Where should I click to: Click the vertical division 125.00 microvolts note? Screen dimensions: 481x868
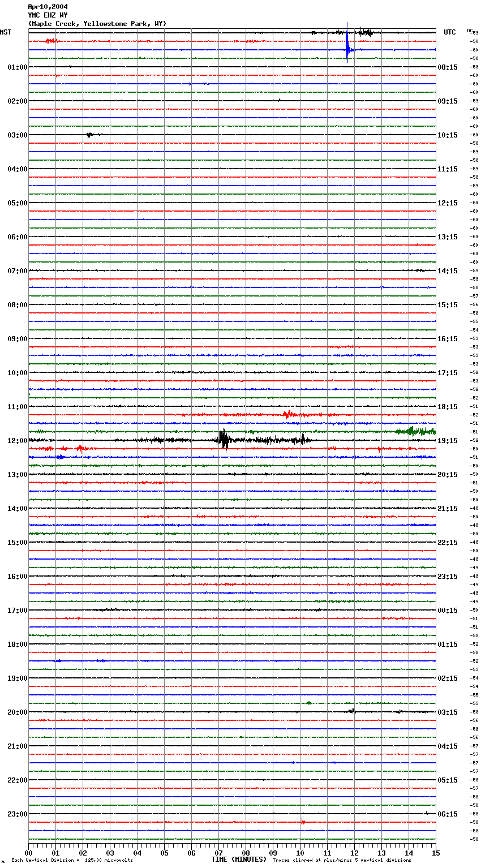(x=72, y=860)
